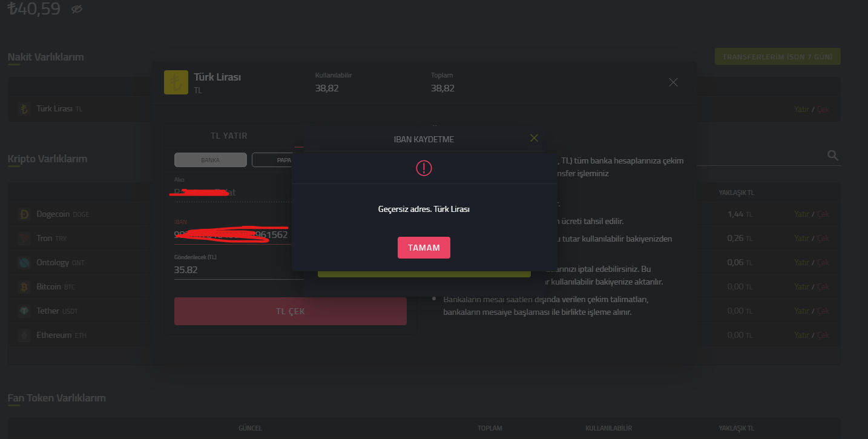Screen dimensions: 868x439
Task: Click the 0,00 TL value in the Bitcoin row
Action: click(740, 287)
